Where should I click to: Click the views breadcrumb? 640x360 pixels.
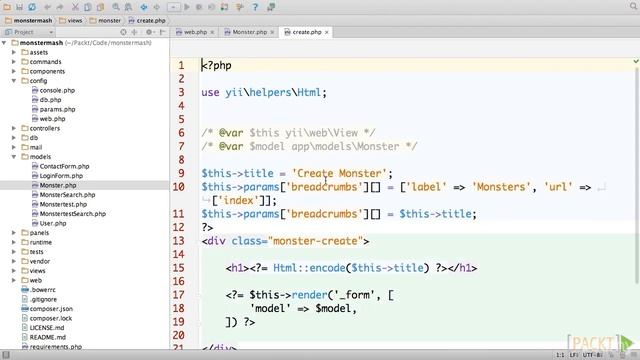pyautogui.click(x=71, y=20)
